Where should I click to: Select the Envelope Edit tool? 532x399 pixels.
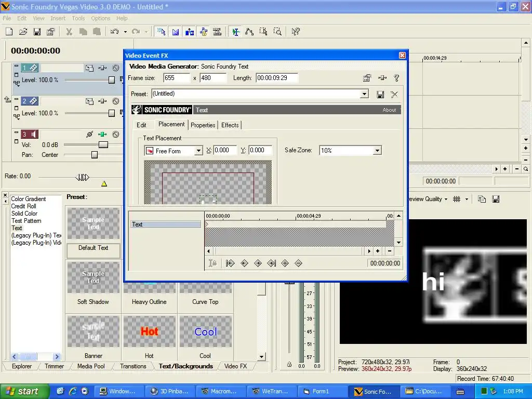(249, 32)
